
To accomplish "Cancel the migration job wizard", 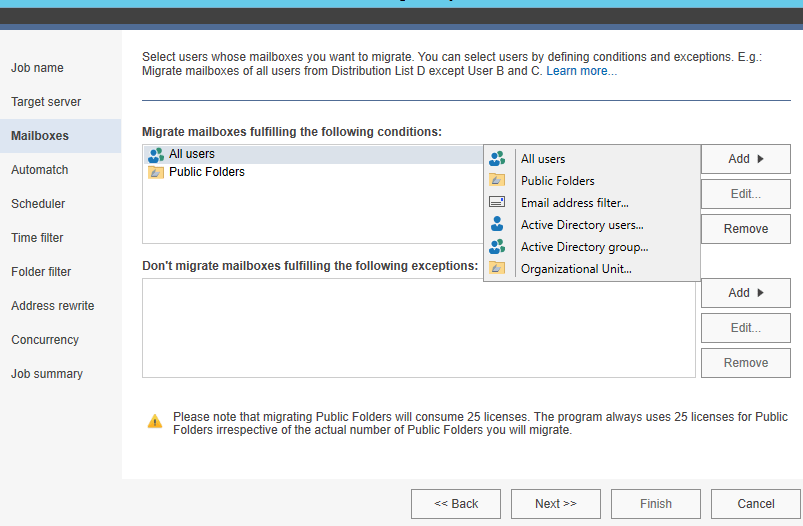I will 755,504.
